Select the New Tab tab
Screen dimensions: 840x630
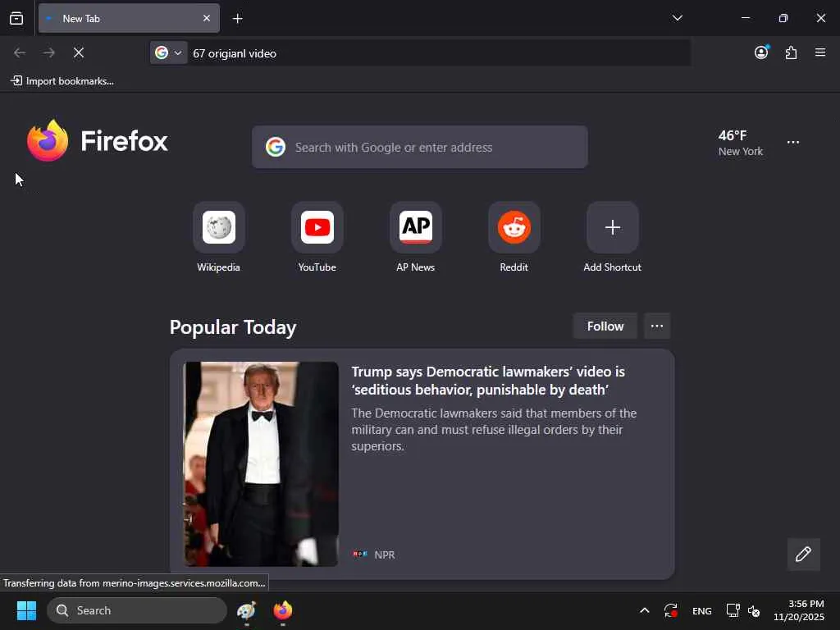pos(129,18)
